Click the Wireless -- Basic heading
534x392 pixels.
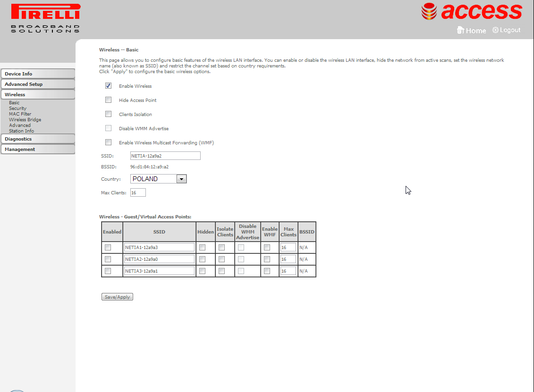119,50
